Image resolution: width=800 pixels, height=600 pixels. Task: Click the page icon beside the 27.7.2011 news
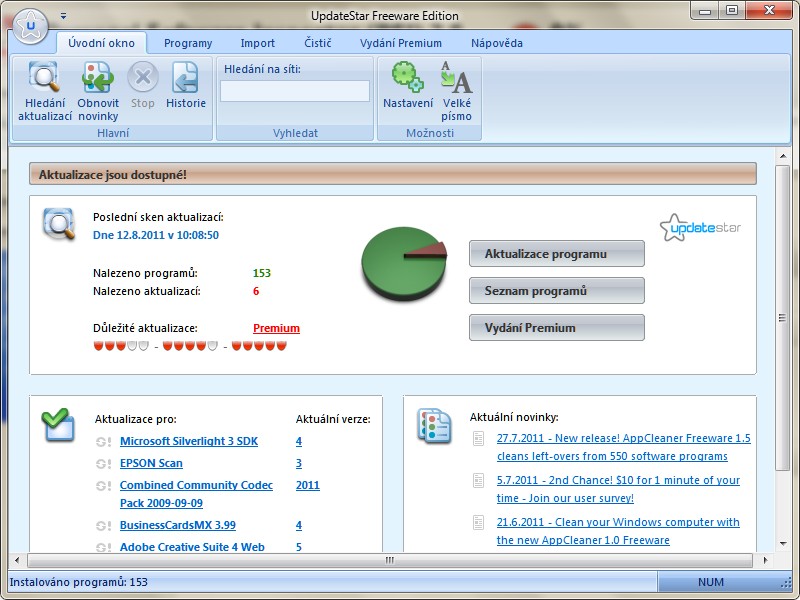tap(479, 439)
